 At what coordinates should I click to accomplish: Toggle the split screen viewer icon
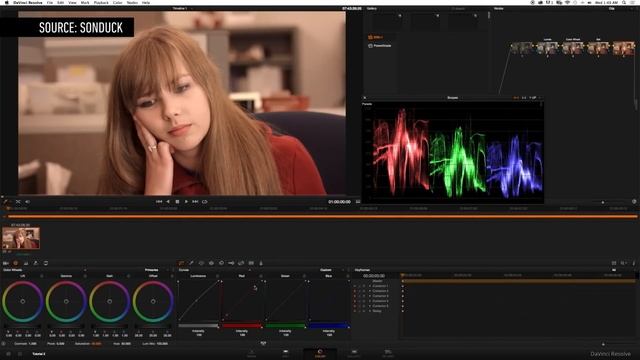coord(18,202)
